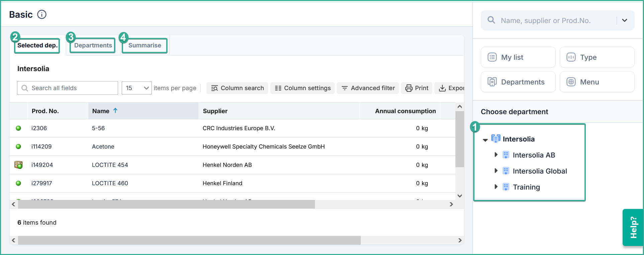Switch to the Departments tab
Screen dimensions: 644x255
pos(93,45)
